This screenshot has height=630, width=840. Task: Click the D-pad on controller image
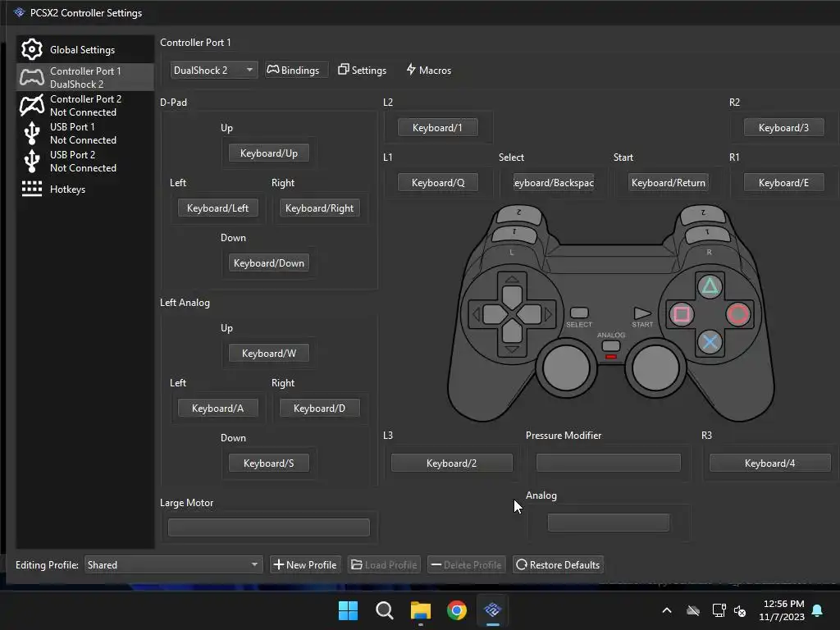[512, 314]
